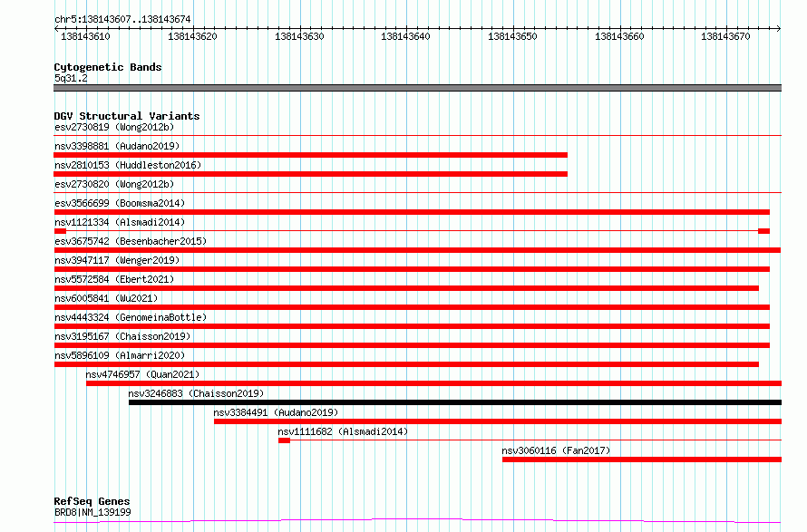Open the RefSeq Genes track title
Image resolution: width=807 pixels, height=532 pixels.
pos(92,501)
